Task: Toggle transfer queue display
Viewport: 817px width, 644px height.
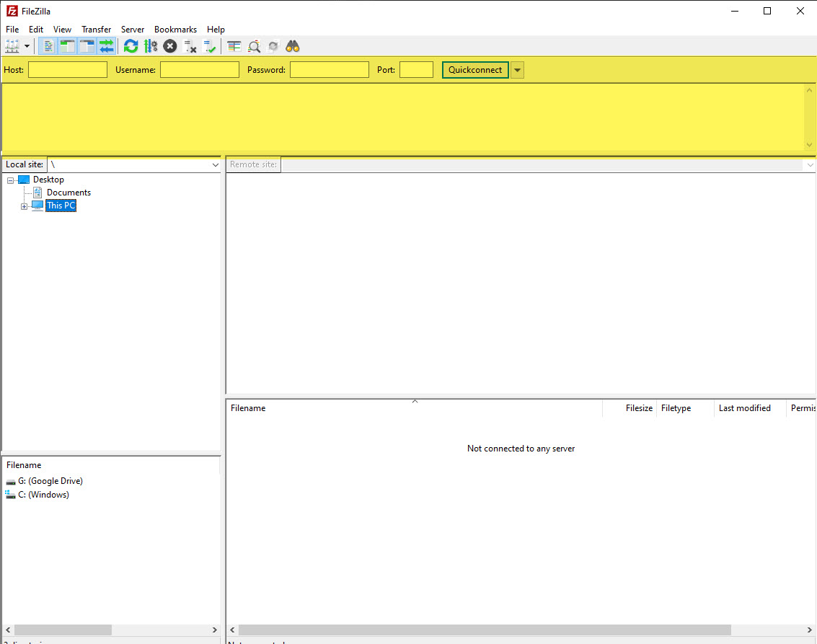Action: tap(107, 46)
